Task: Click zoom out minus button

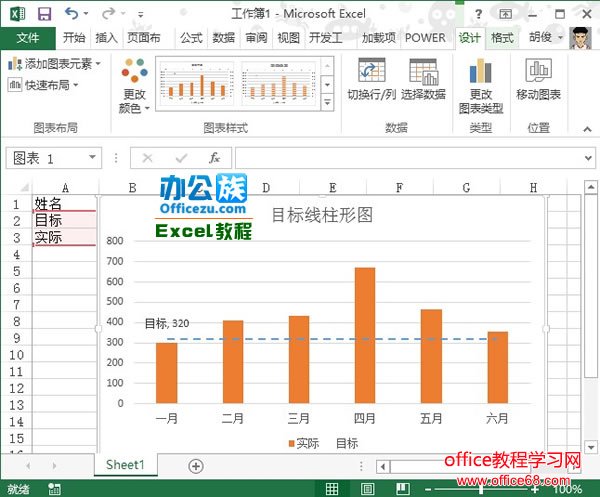Action: tap(428, 489)
